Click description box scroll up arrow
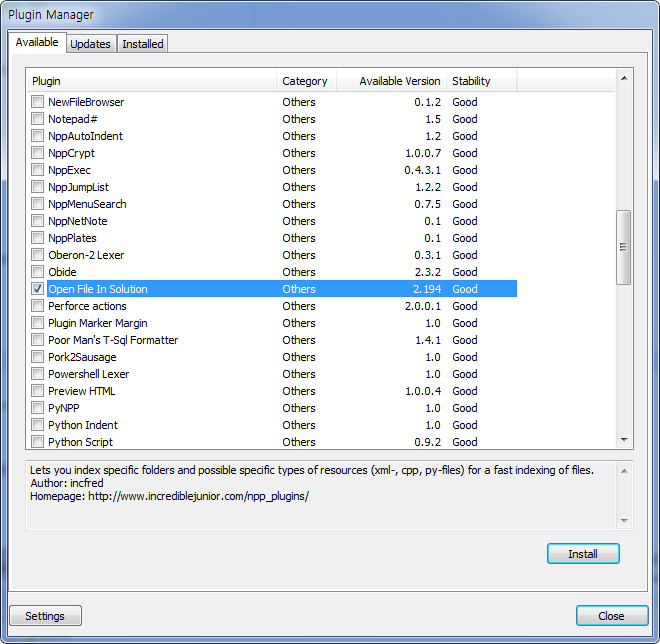This screenshot has height=644, width=660. click(x=624, y=471)
